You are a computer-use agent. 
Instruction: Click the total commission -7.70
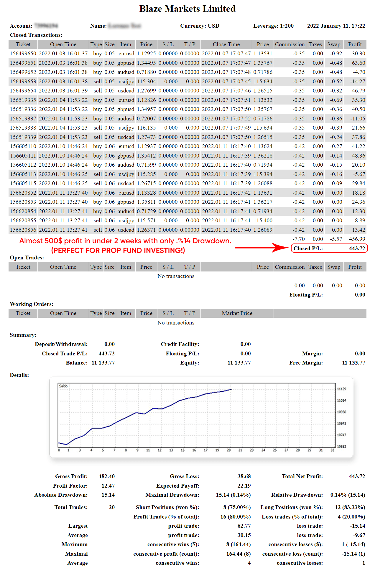pos(299,239)
